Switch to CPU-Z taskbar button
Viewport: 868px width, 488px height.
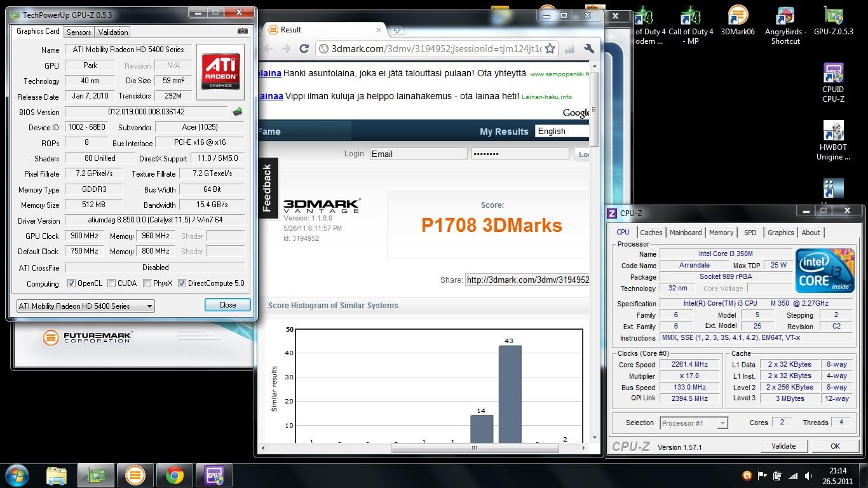pos(214,475)
